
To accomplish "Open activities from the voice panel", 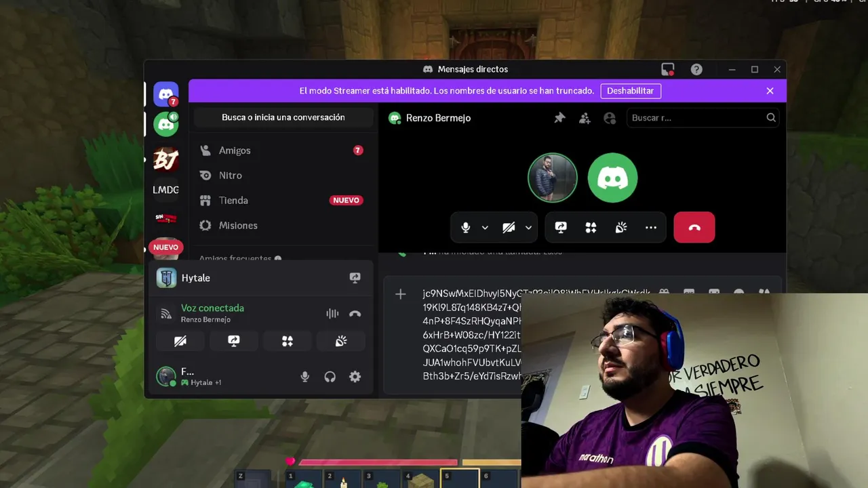I will 288,342.
